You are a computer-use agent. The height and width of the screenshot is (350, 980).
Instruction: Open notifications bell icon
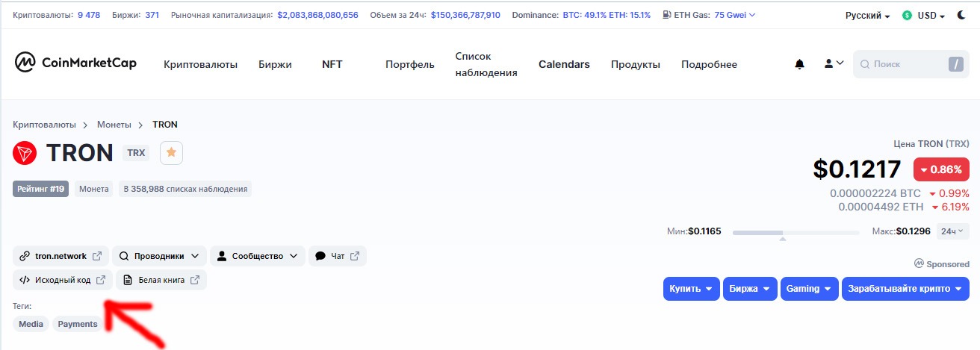tap(800, 64)
